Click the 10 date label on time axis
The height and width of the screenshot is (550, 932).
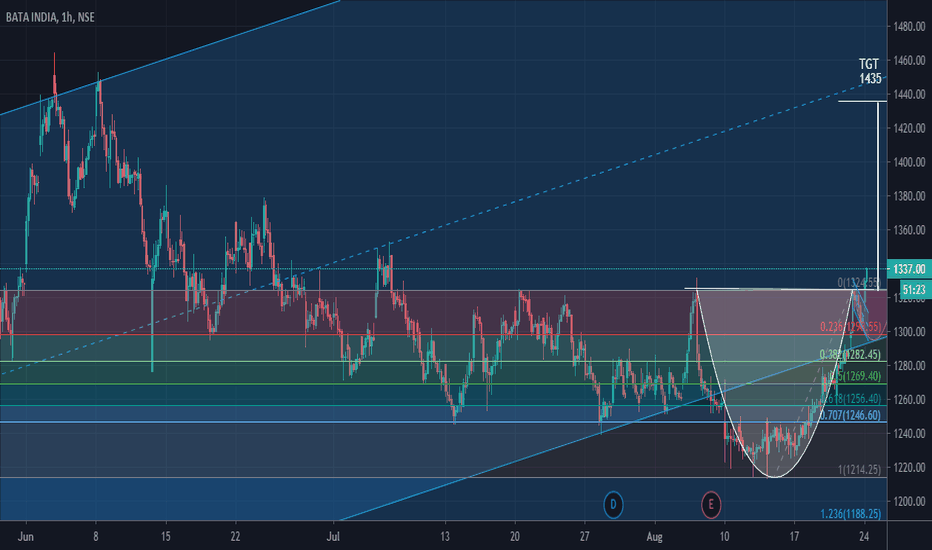pyautogui.click(x=724, y=536)
